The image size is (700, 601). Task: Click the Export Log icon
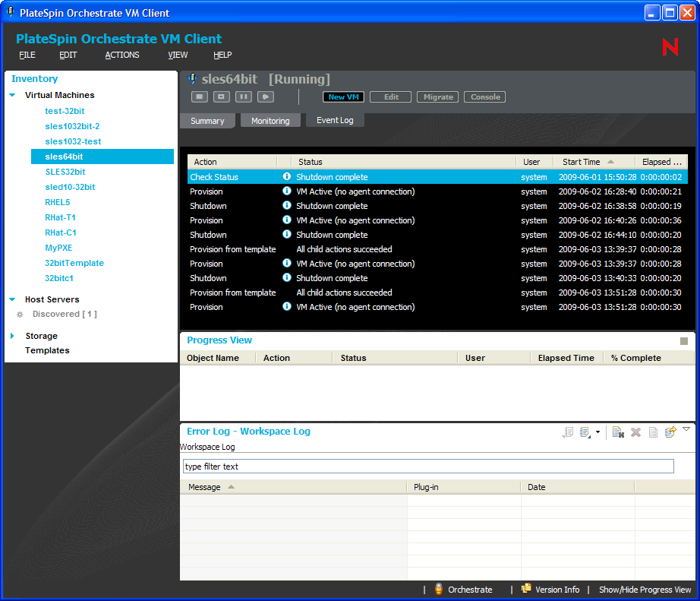click(670, 432)
